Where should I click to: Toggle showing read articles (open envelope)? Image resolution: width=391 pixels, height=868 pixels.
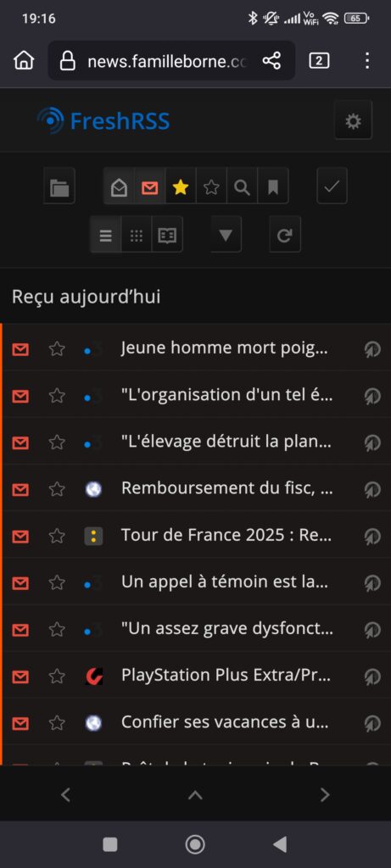[119, 186]
